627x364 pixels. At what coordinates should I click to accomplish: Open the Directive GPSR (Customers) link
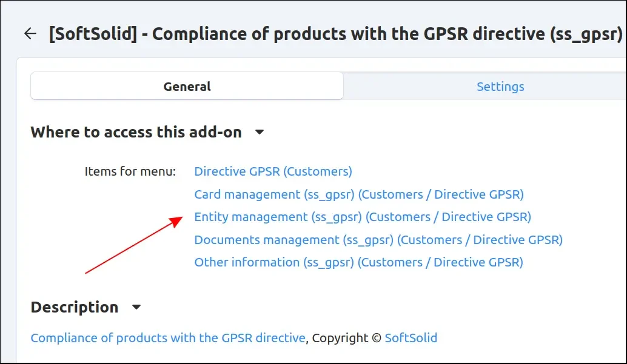coord(273,171)
